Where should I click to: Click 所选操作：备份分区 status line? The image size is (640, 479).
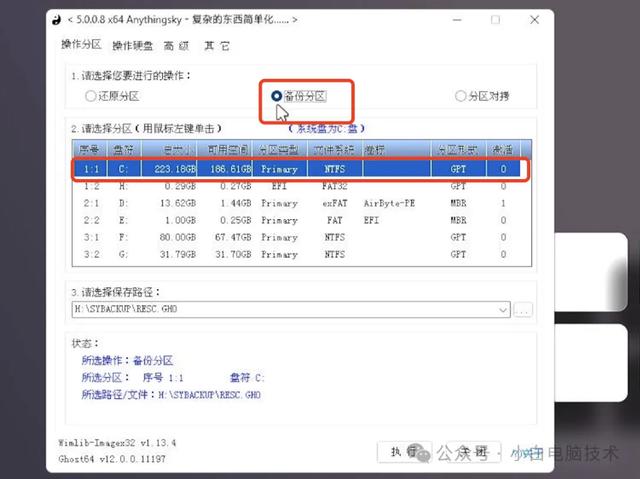click(127, 361)
